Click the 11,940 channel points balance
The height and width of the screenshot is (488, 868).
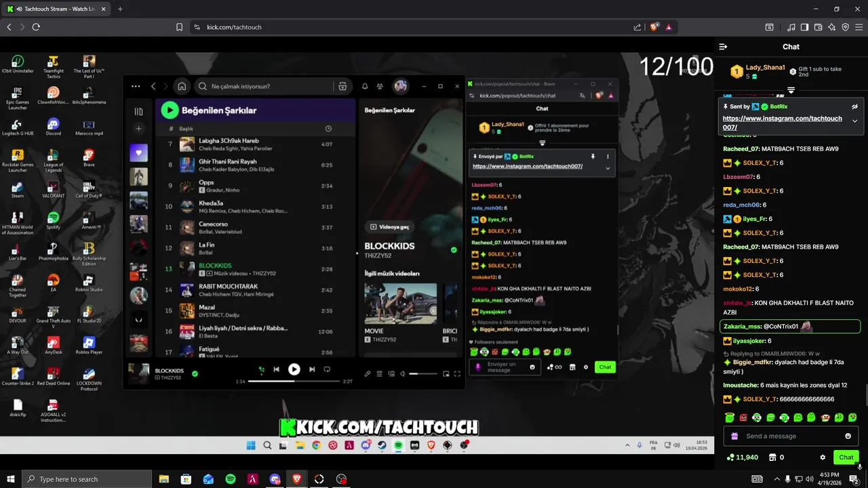point(742,457)
